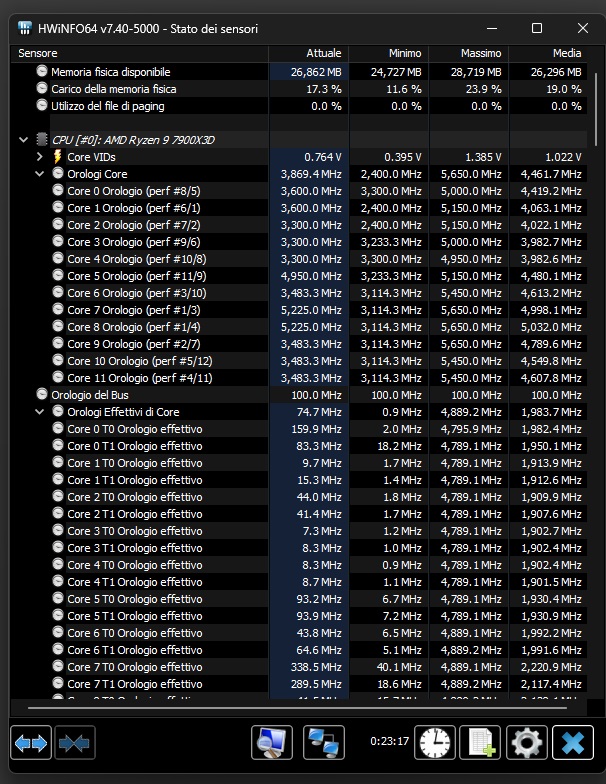The width and height of the screenshot is (606, 784).
Task: Click the elapsed time 0:23:17 display
Action: point(390,741)
